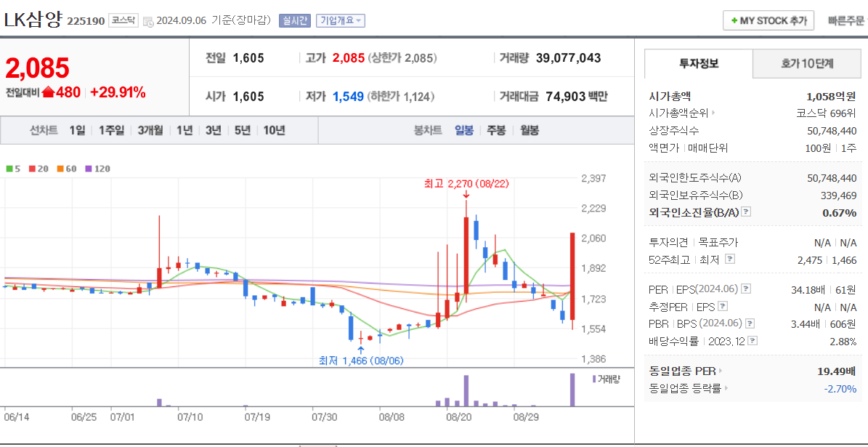Click the 고가 price 2,085 in red
This screenshot has height=447, width=868.
pos(349,58)
